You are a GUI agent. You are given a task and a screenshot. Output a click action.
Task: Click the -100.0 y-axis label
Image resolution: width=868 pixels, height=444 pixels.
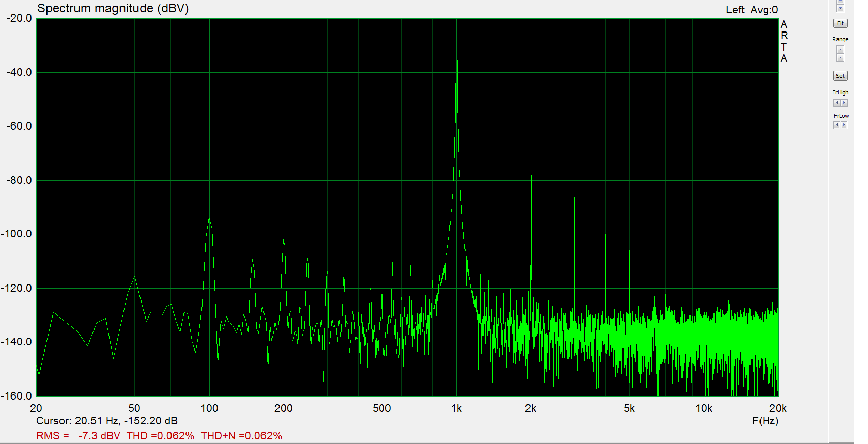16,234
